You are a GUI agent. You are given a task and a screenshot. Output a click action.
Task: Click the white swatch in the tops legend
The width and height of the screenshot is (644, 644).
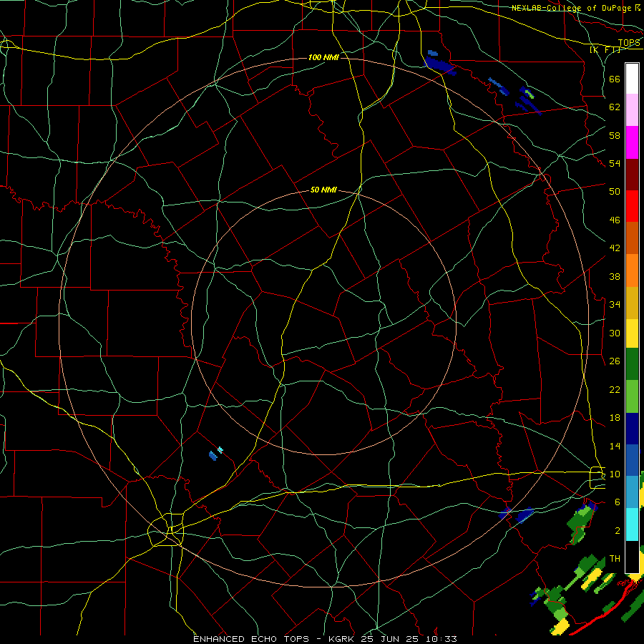pyautogui.click(x=632, y=79)
